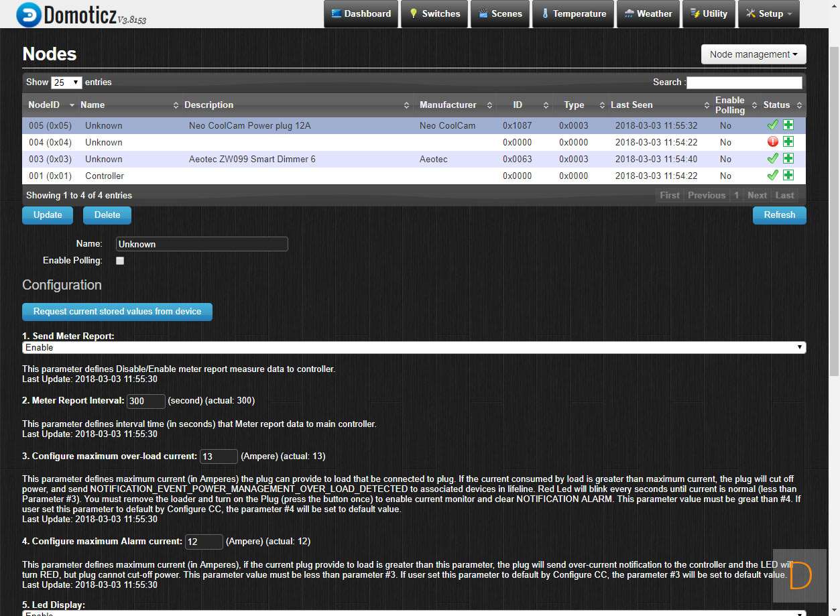Viewport: 840px width, 616px height.
Task: Toggle the Enable Polling checkbox
Action: (x=120, y=261)
